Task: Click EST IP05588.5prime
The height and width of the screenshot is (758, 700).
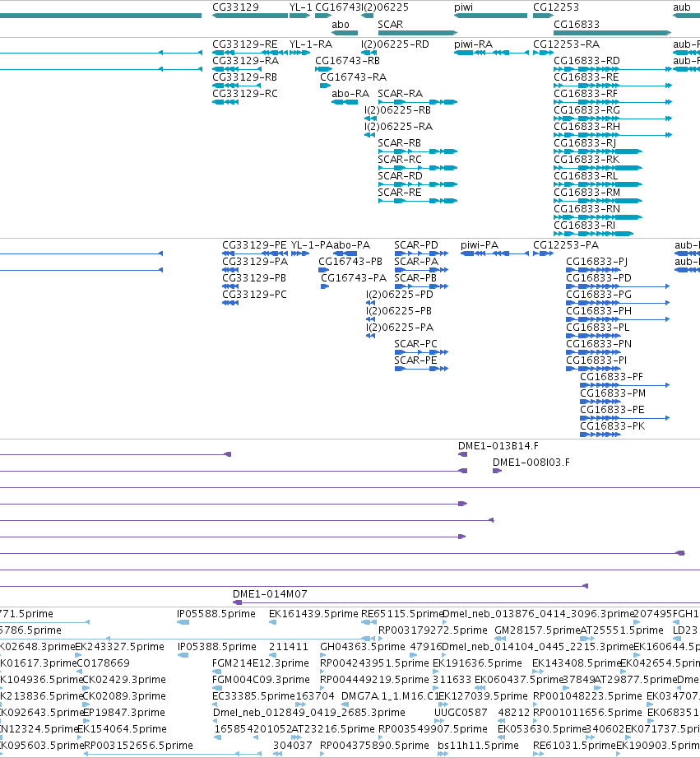Action: pos(216,614)
